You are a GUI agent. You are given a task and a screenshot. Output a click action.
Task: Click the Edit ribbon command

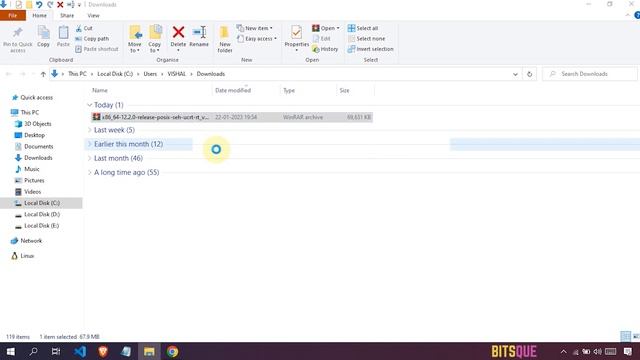[x=322, y=39]
